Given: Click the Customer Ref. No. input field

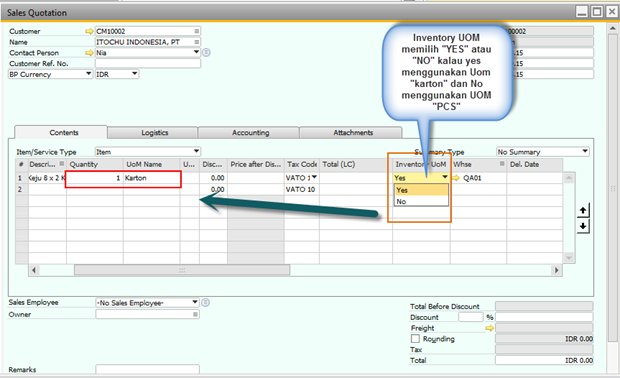Looking at the screenshot, I should [x=148, y=63].
